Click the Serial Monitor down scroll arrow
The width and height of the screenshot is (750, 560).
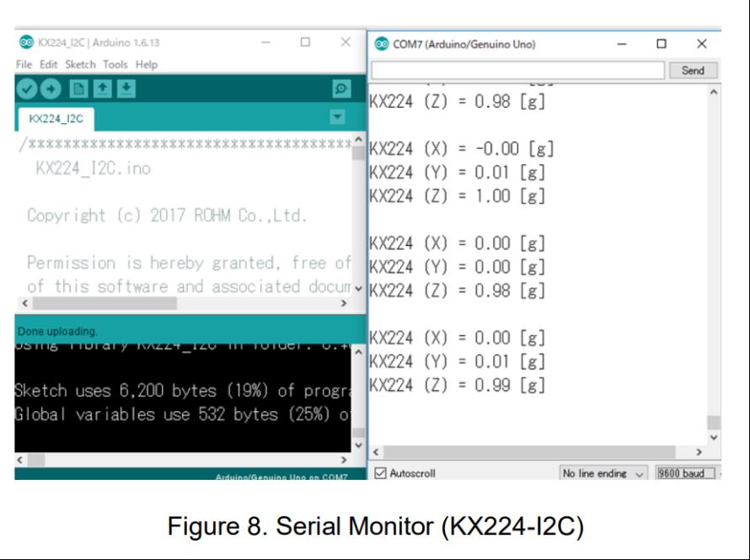point(714,438)
